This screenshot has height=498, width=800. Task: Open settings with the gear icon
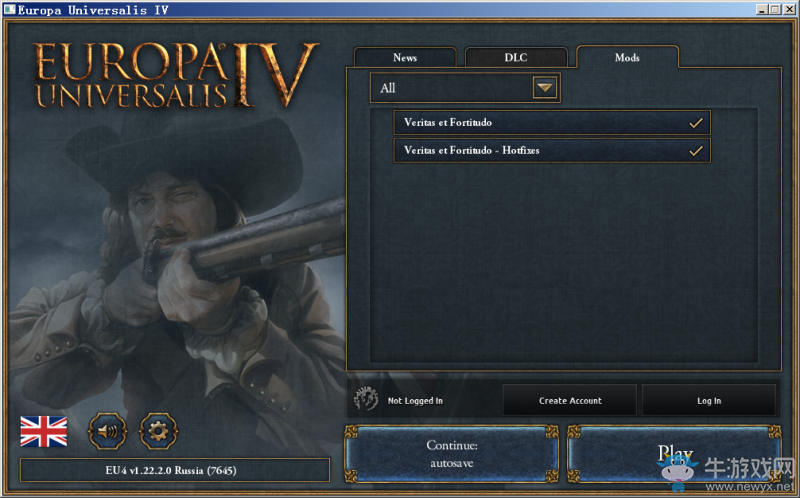(x=159, y=431)
